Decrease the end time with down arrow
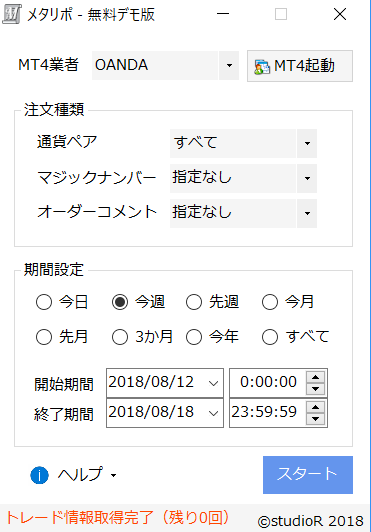This screenshot has width=371, height=532. click(315, 419)
